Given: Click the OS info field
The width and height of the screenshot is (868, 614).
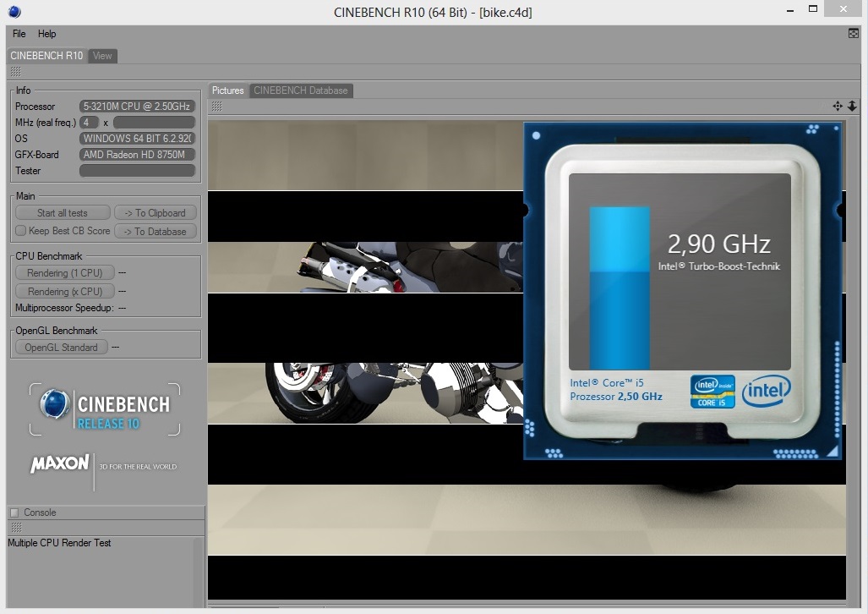Looking at the screenshot, I should pos(137,139).
